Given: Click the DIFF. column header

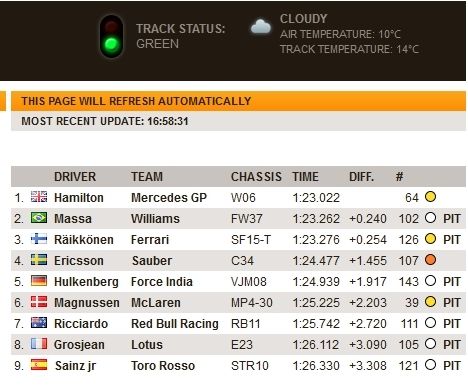Looking at the screenshot, I should [x=361, y=177].
